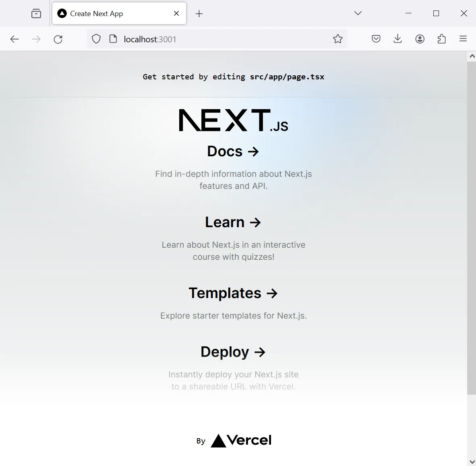The width and height of the screenshot is (476, 466).
Task: Go back to the previous page
Action: [x=14, y=39]
